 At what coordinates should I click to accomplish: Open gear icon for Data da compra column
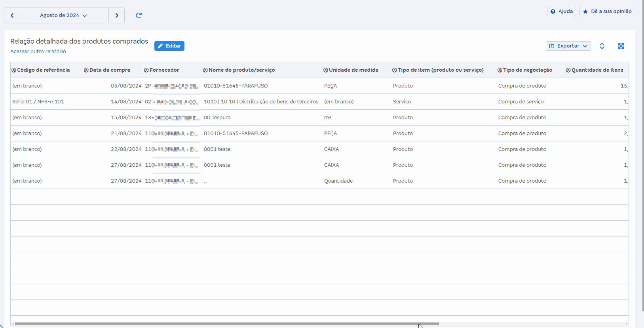(86, 70)
